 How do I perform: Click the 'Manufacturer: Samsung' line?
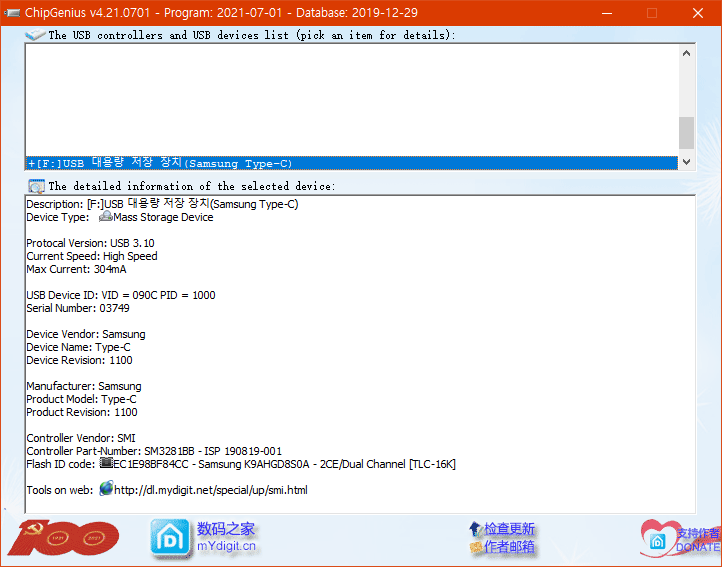(x=84, y=386)
